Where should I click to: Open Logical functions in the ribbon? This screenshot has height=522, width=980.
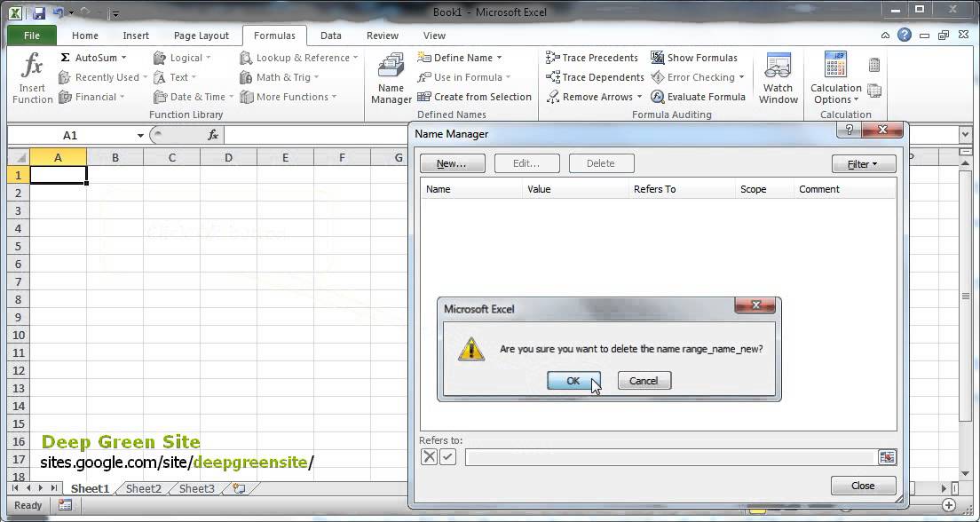(182, 58)
